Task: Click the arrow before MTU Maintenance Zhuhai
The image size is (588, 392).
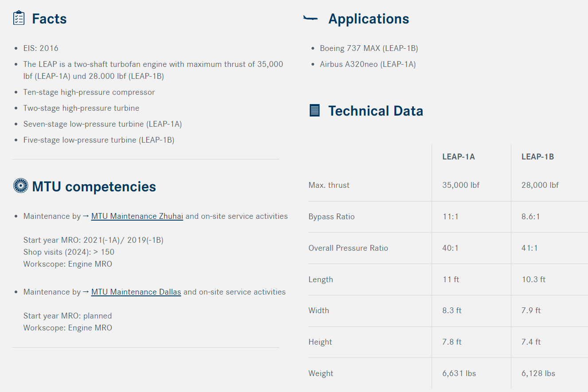Action: click(86, 216)
